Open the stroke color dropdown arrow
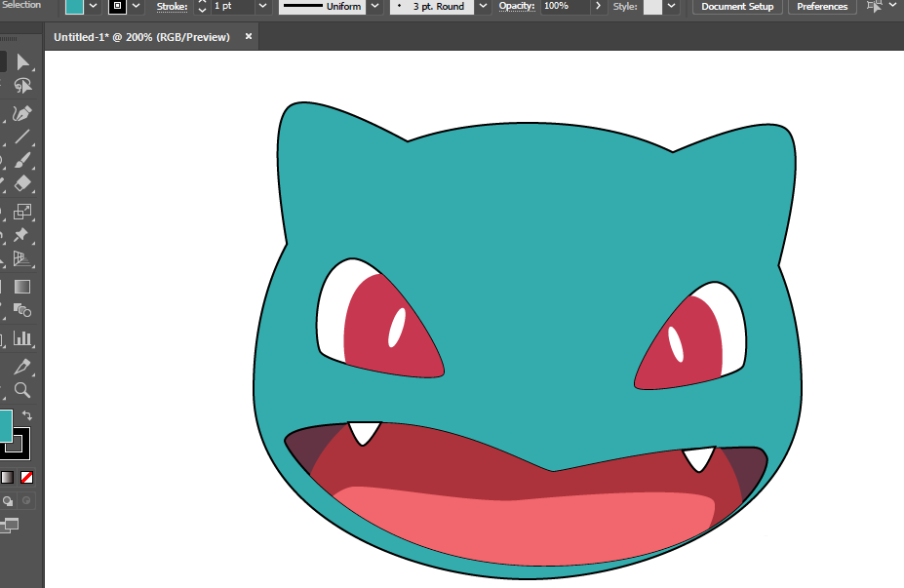 [x=137, y=7]
